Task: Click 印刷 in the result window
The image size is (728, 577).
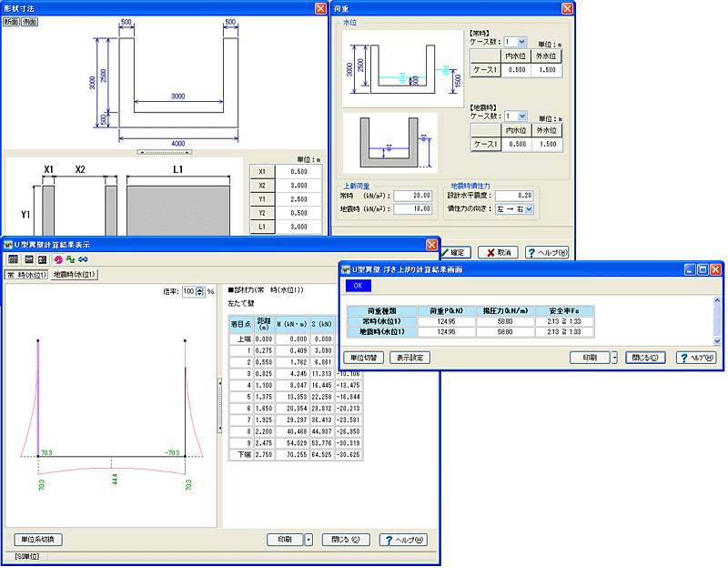Action: [x=285, y=540]
